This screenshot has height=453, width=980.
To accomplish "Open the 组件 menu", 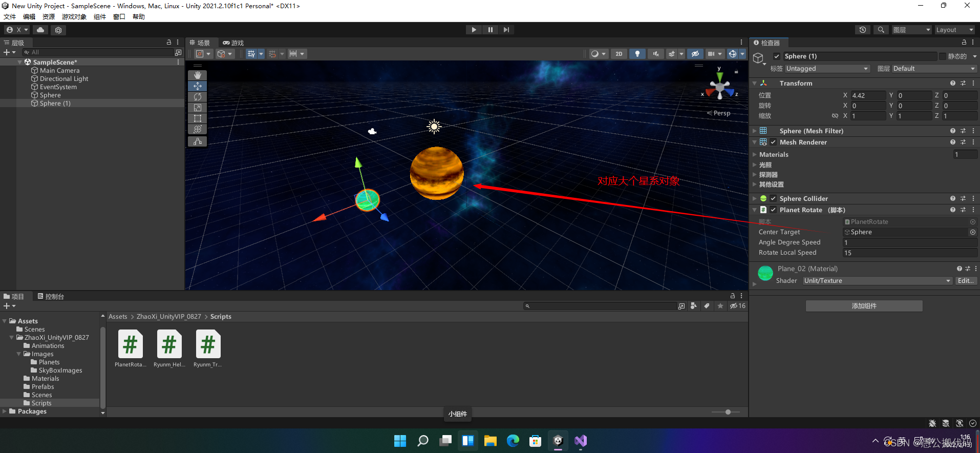I will (x=100, y=17).
